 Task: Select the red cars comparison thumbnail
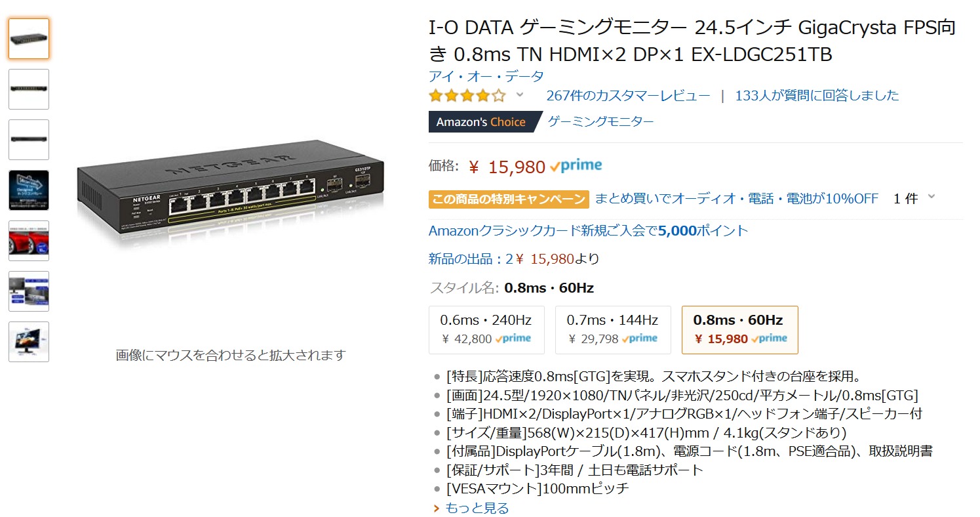point(29,241)
